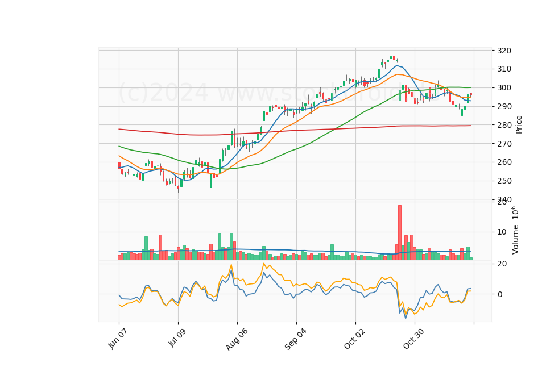Click the 260 price axis label

click(504, 162)
